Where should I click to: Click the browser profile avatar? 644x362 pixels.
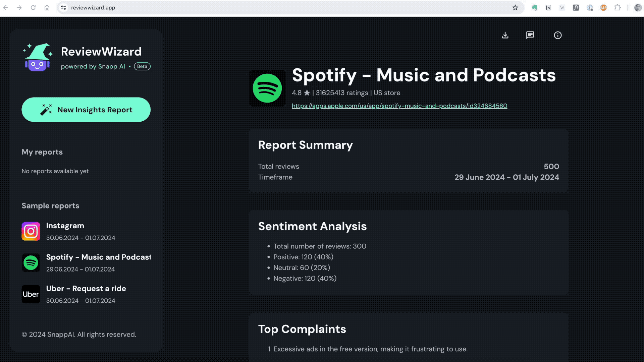coord(638,7)
